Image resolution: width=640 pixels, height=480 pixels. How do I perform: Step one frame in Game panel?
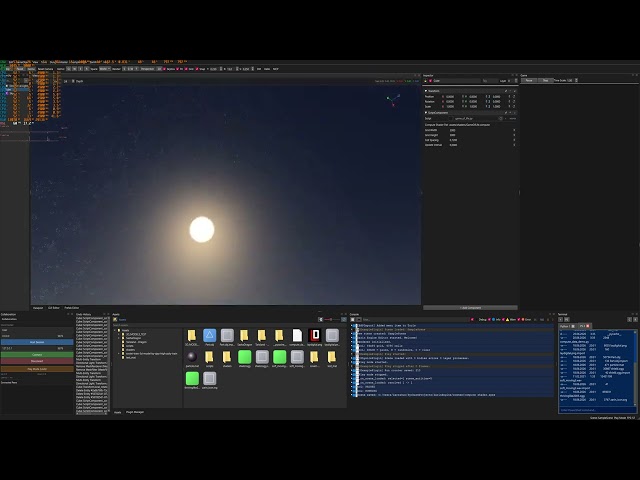tap(545, 80)
